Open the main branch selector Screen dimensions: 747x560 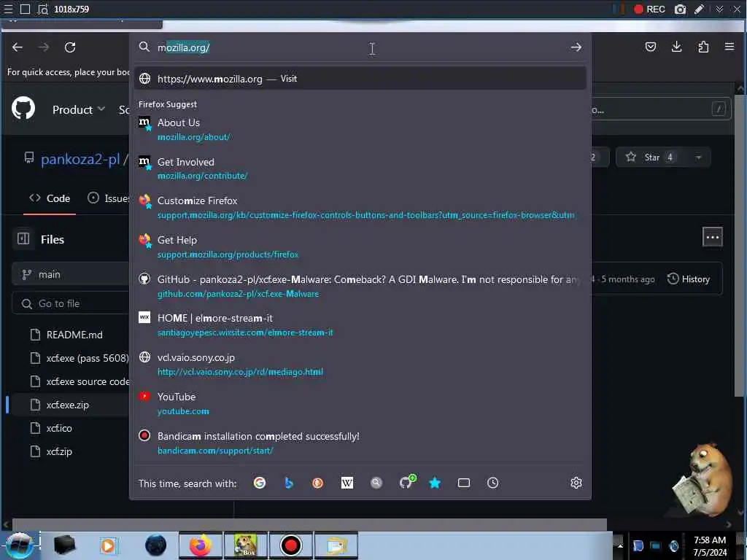coord(71,274)
